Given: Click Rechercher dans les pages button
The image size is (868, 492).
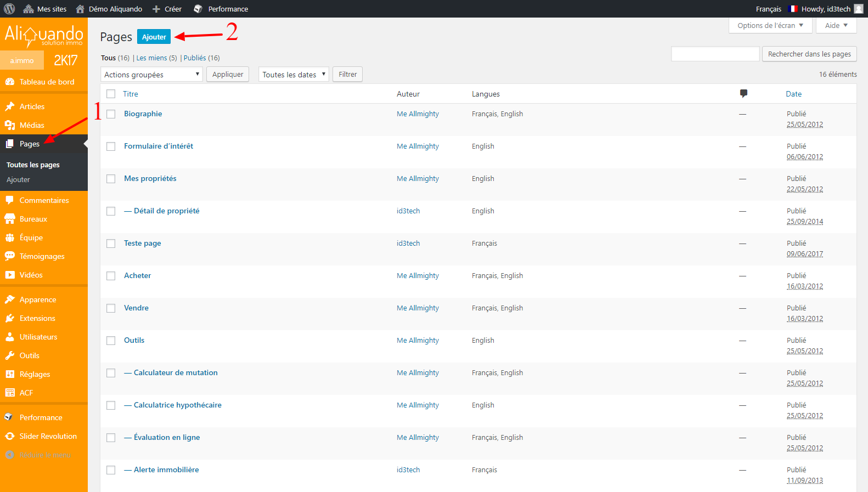Looking at the screenshot, I should 809,54.
